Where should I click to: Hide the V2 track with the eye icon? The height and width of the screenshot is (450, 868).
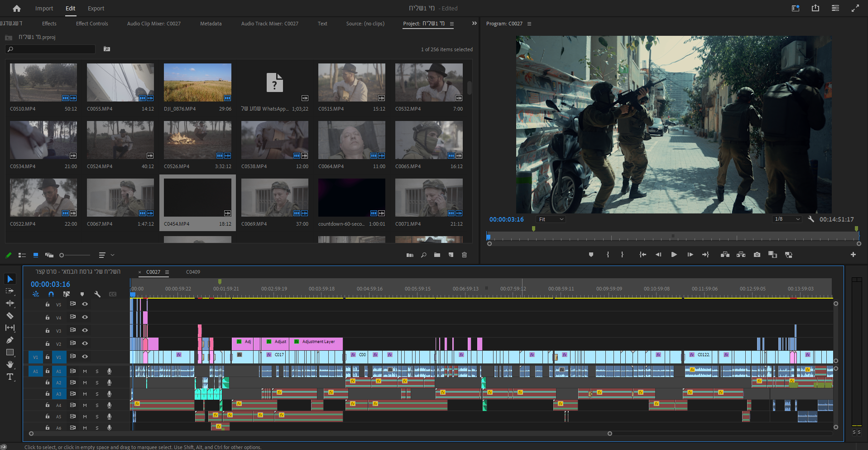pos(85,344)
